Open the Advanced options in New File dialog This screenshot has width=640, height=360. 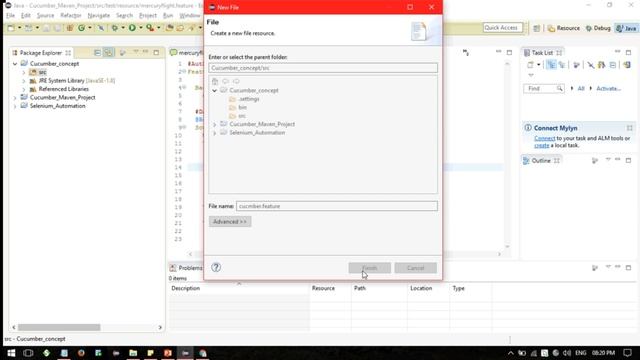(x=230, y=222)
